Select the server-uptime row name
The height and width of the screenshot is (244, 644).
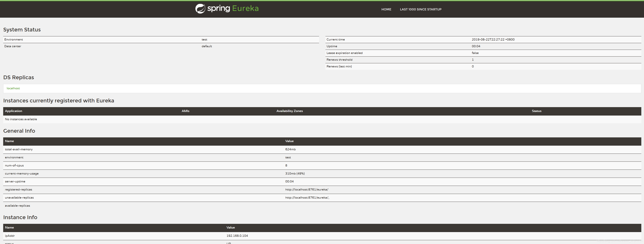click(15, 181)
